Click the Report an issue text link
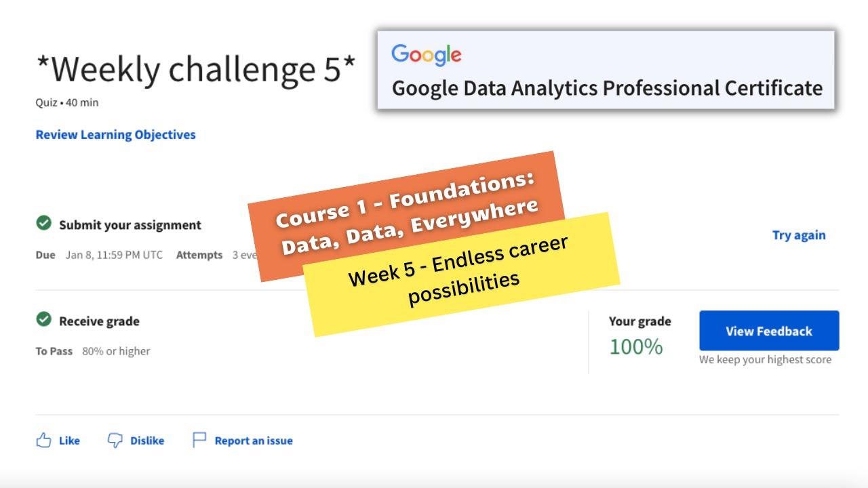 (254, 441)
